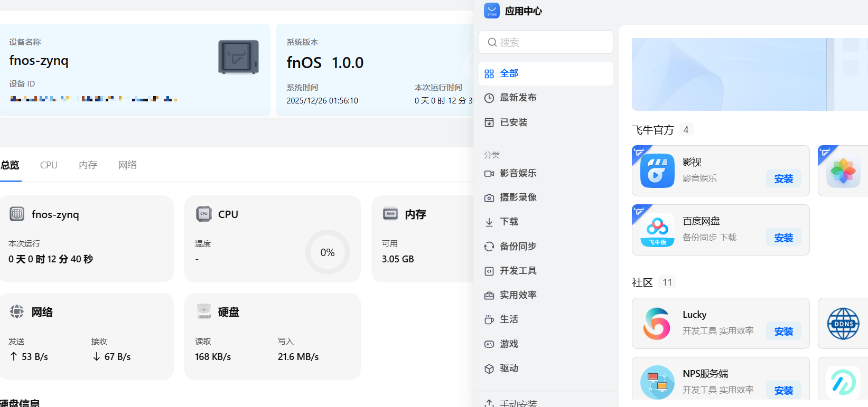Click the fnos-zynq NAS device image
Viewport: 868px width, 407px height.
click(x=239, y=57)
